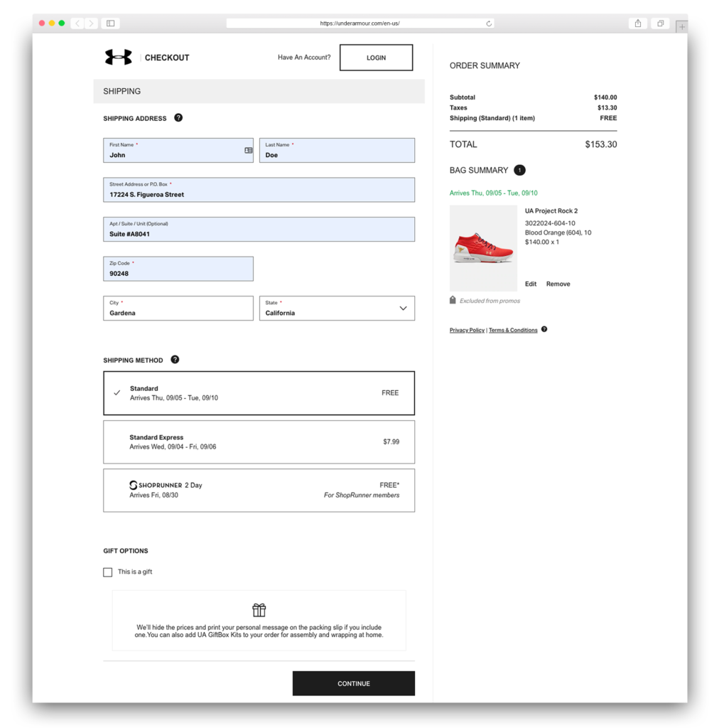Open the Terms & Conditions link

pyautogui.click(x=513, y=330)
